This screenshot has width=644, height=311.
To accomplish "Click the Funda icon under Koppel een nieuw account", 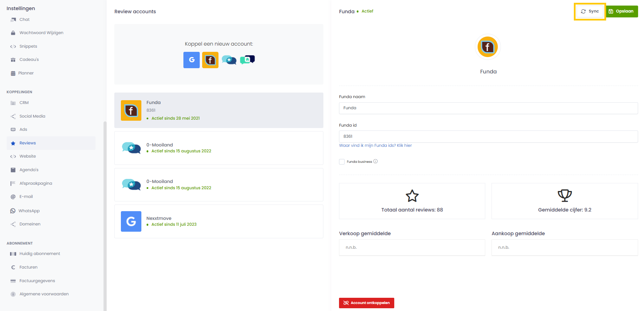I will pos(210,60).
